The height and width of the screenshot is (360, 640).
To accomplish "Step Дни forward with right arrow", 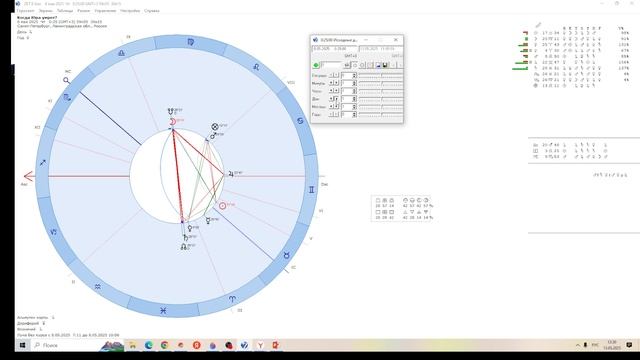I will tap(336, 99).
